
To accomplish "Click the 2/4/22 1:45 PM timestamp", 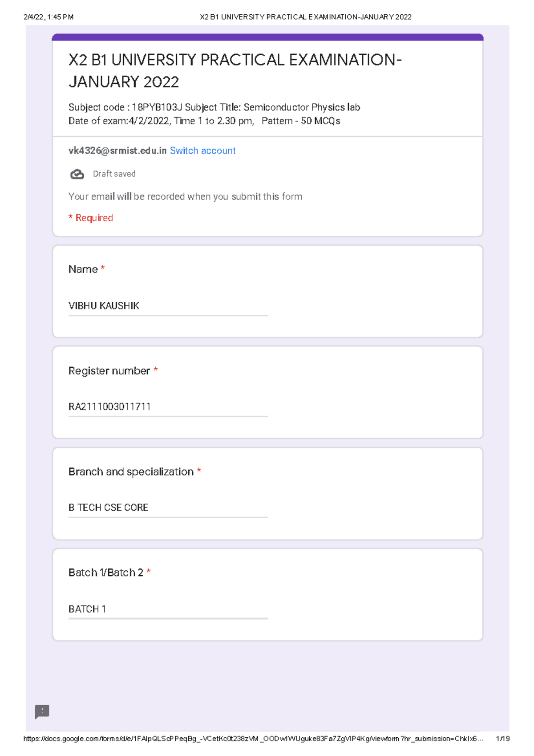I will pos(49,17).
